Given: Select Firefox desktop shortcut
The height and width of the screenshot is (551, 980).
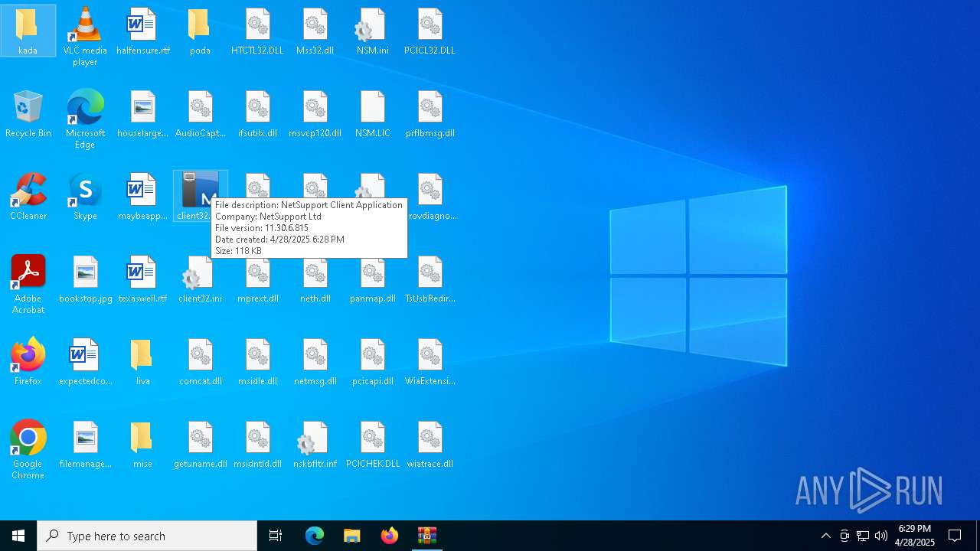Looking at the screenshot, I should (28, 361).
